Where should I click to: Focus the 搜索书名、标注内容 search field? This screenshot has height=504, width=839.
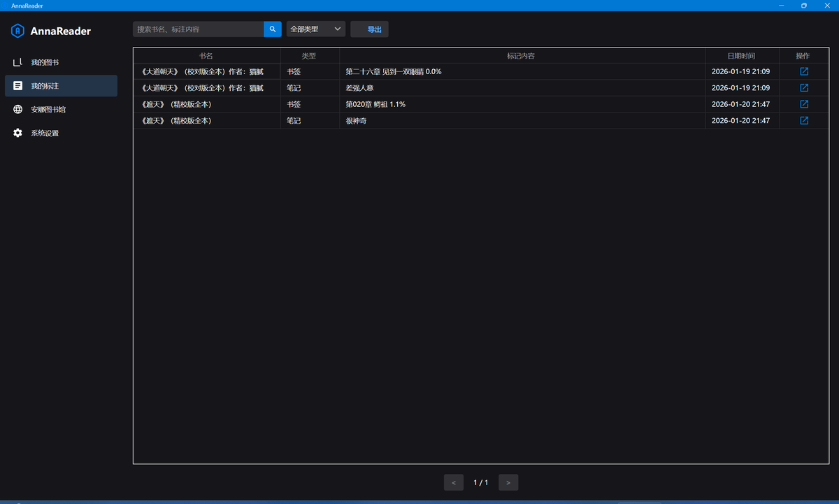pos(199,29)
